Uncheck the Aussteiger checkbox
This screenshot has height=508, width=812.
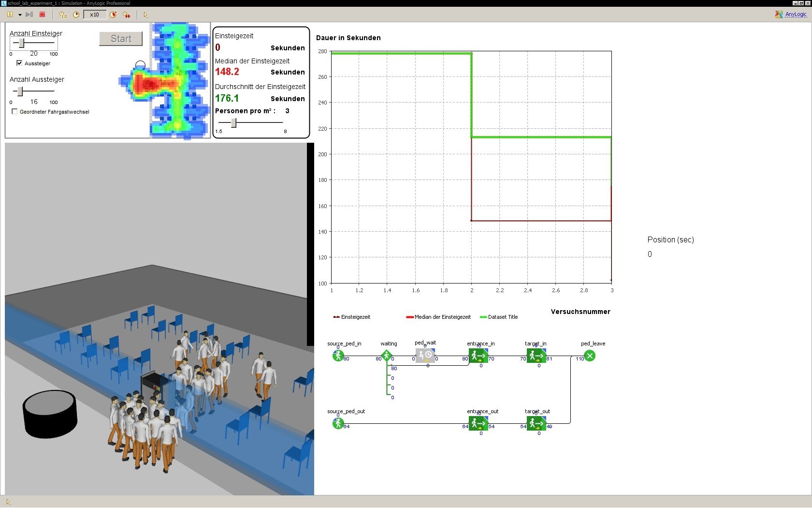(x=19, y=62)
